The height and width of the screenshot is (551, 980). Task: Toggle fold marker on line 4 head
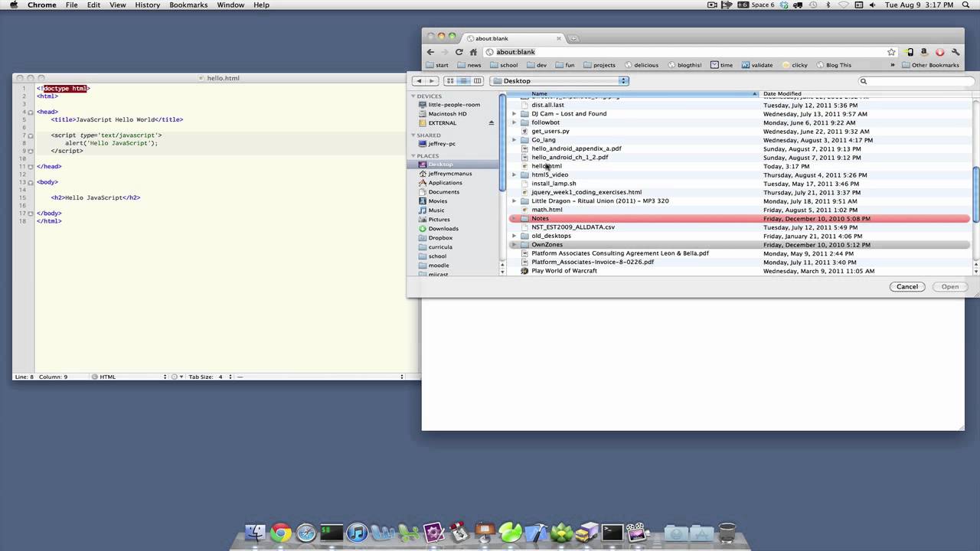coord(31,112)
